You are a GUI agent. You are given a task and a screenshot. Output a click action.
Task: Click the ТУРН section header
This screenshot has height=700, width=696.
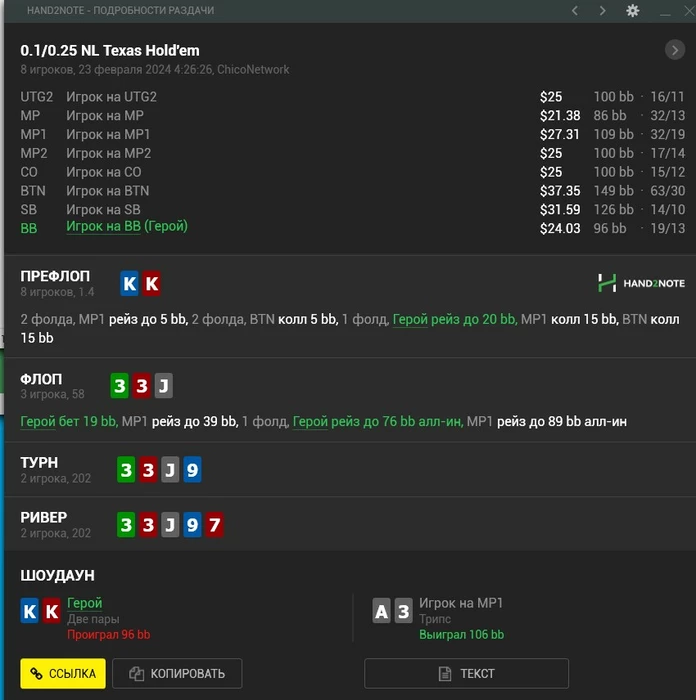pos(39,462)
